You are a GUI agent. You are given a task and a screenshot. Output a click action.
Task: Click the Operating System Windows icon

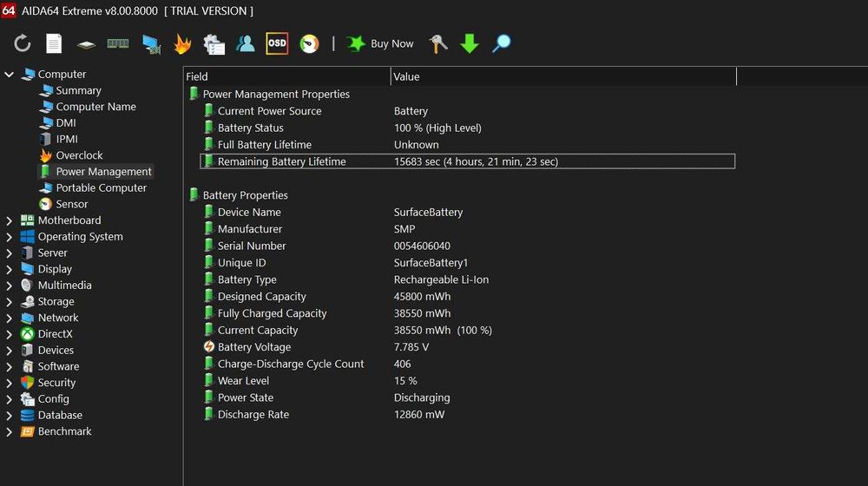click(27, 236)
